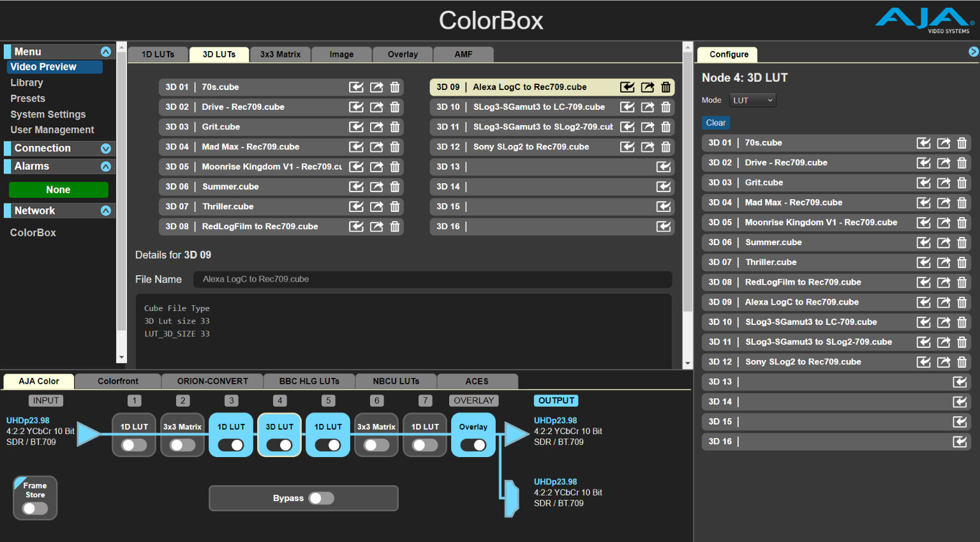Click the File Name field
980x542 pixels.
pyautogui.click(x=432, y=280)
